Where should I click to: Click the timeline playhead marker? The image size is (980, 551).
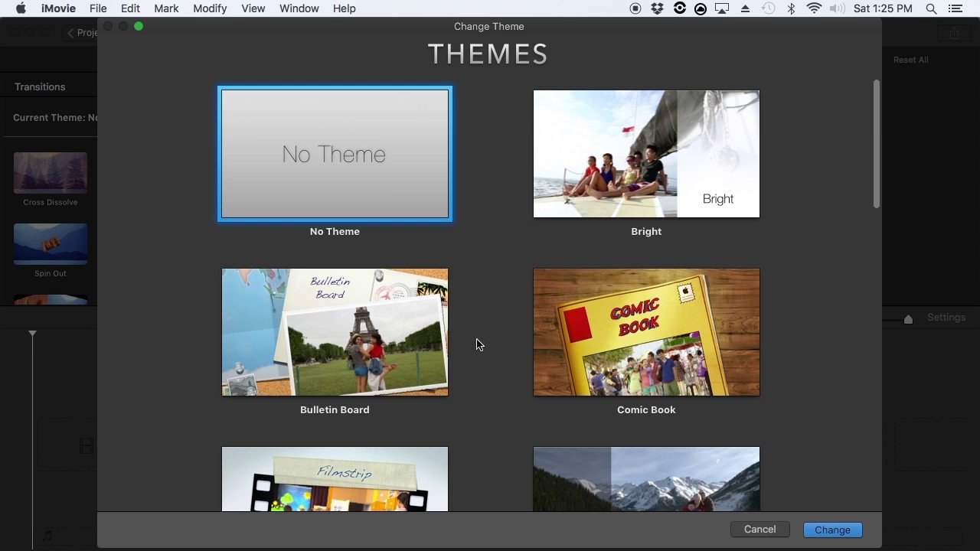32,334
